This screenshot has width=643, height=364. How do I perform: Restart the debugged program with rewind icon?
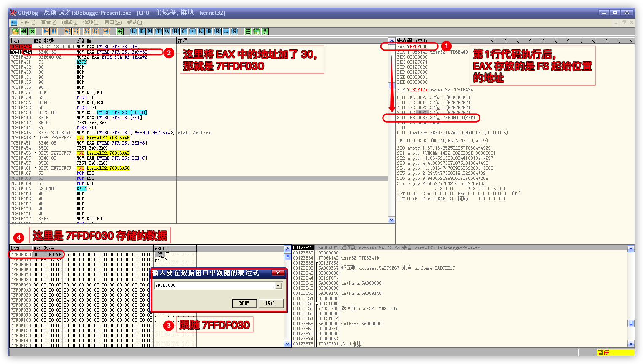pos(24,31)
